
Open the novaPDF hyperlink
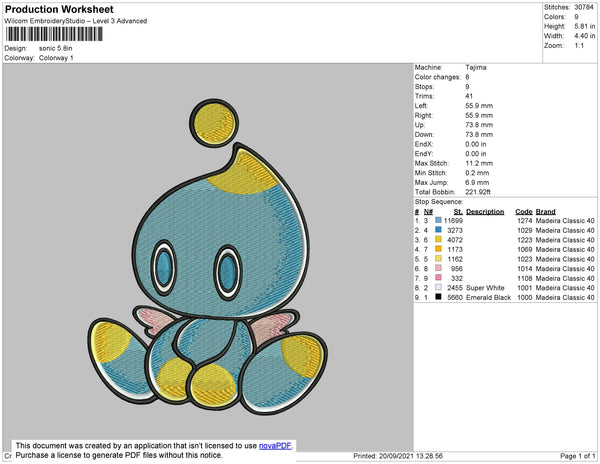click(x=275, y=446)
